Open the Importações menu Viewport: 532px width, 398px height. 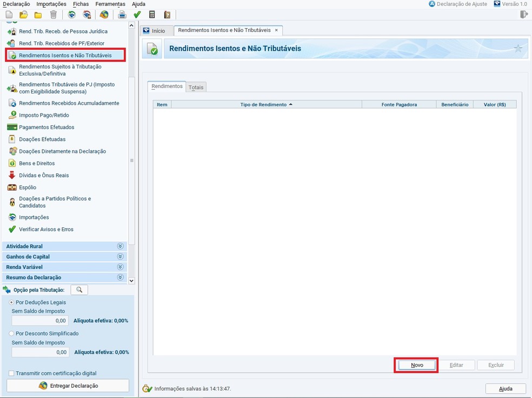coord(51,4)
